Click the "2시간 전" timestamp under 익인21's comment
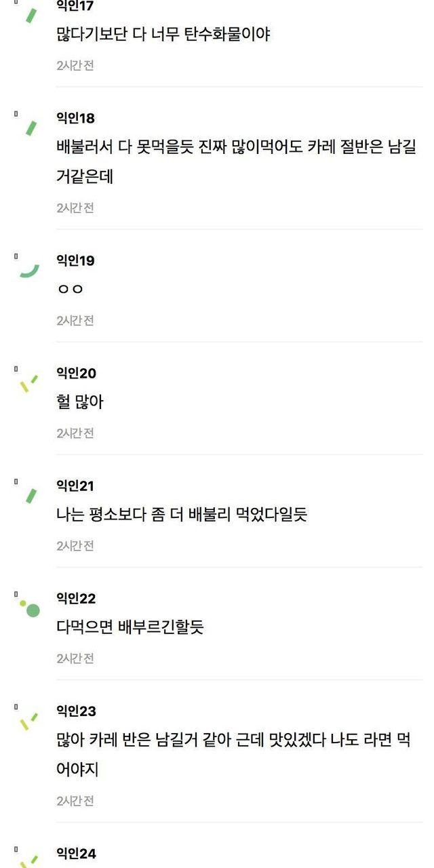The width and height of the screenshot is (434, 868). coord(75,545)
